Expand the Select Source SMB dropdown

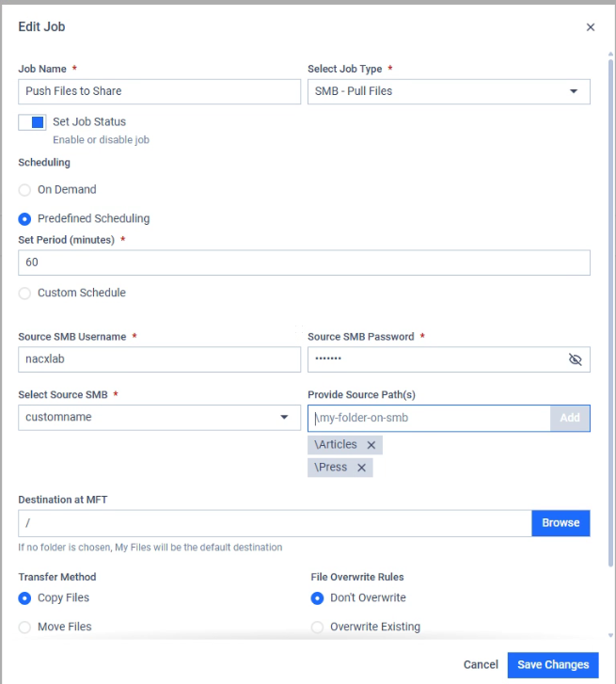click(x=160, y=418)
